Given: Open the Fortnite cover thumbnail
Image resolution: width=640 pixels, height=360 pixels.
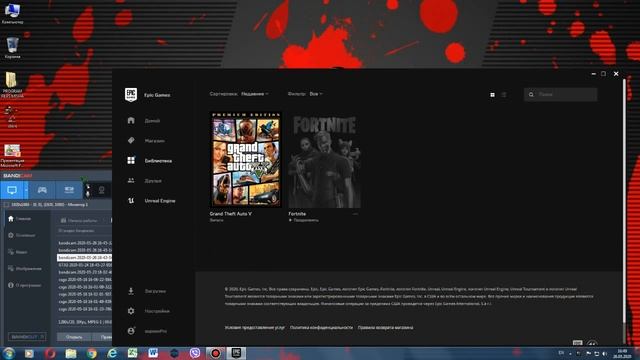Looking at the screenshot, I should pyautogui.click(x=324, y=161).
